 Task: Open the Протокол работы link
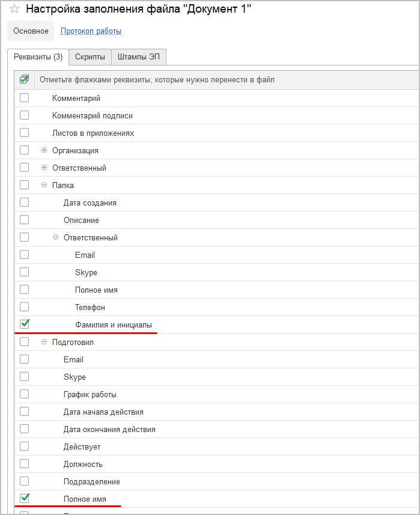[x=91, y=31]
